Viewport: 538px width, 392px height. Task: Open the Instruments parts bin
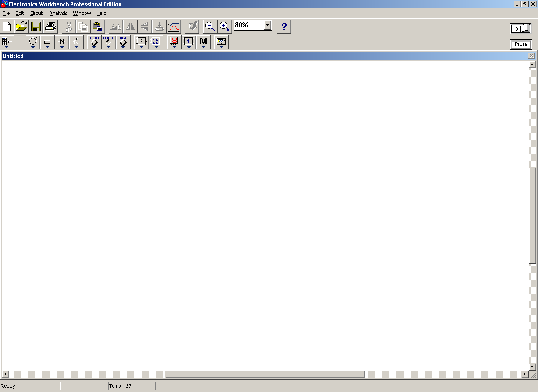tap(221, 42)
